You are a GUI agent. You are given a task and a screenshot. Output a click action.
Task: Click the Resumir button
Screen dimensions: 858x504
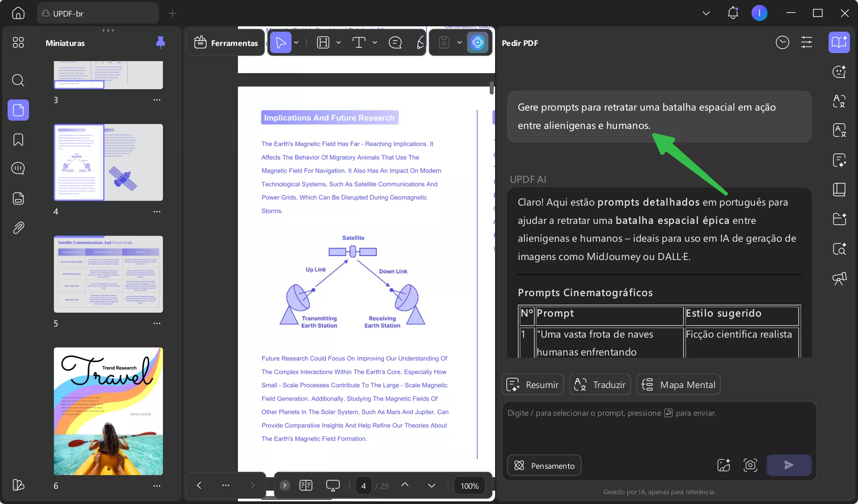(533, 384)
